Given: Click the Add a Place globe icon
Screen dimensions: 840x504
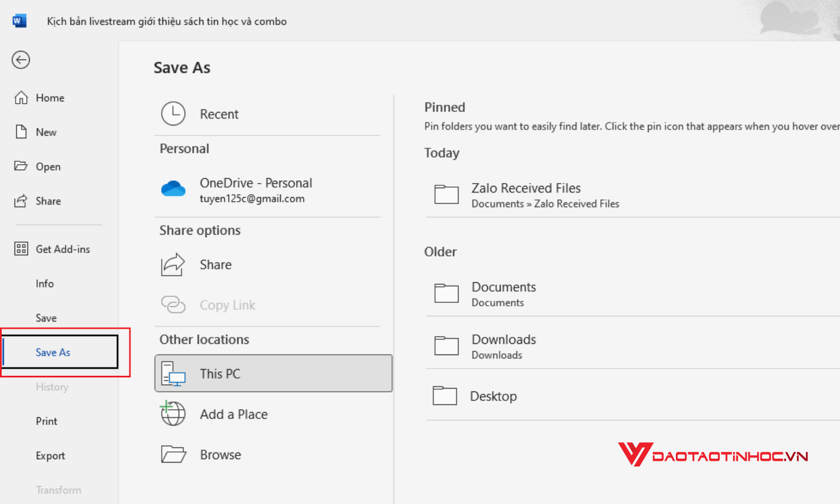Looking at the screenshot, I should click(x=173, y=414).
